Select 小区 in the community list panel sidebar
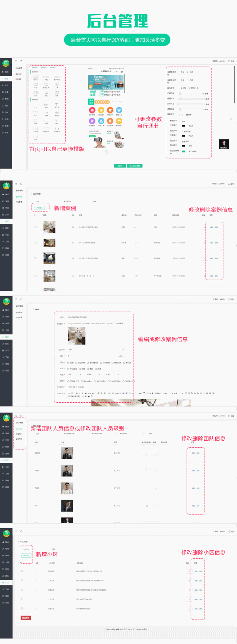 6,582
